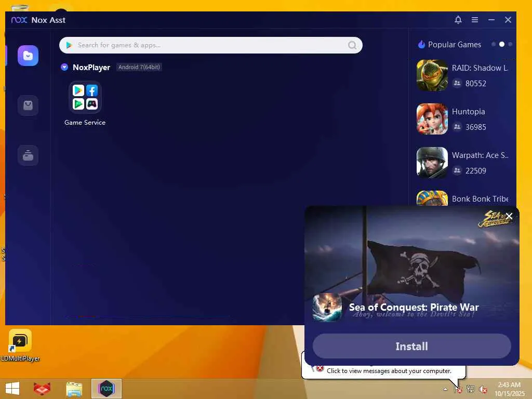
Task: Click the 80552 player count
Action: [x=476, y=84]
